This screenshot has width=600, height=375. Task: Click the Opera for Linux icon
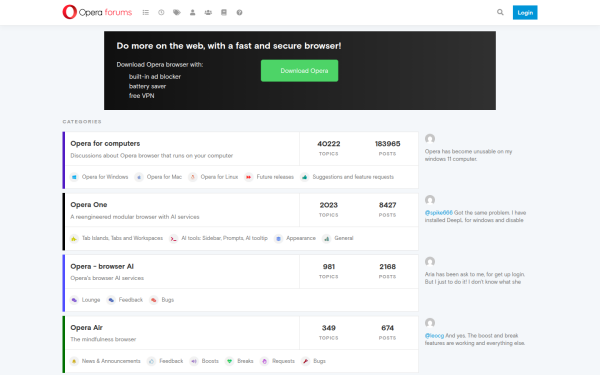[193, 177]
